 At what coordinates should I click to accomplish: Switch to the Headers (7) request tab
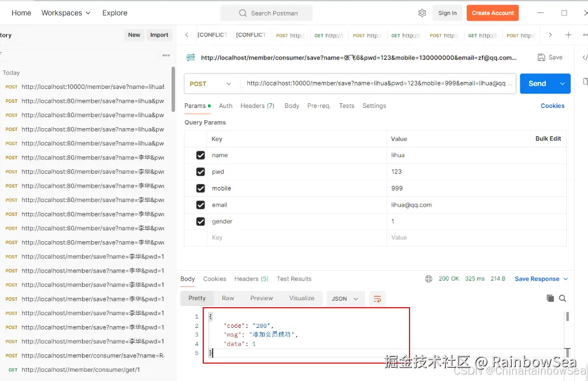(x=257, y=106)
